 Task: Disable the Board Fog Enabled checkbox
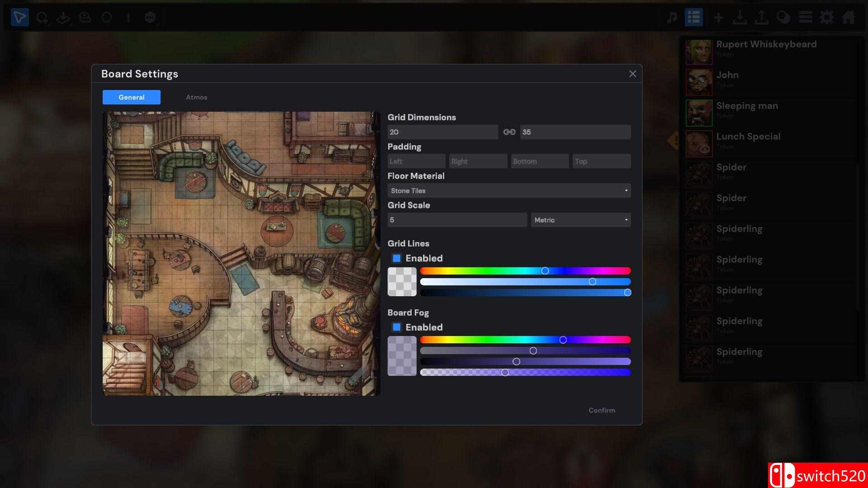coord(397,327)
